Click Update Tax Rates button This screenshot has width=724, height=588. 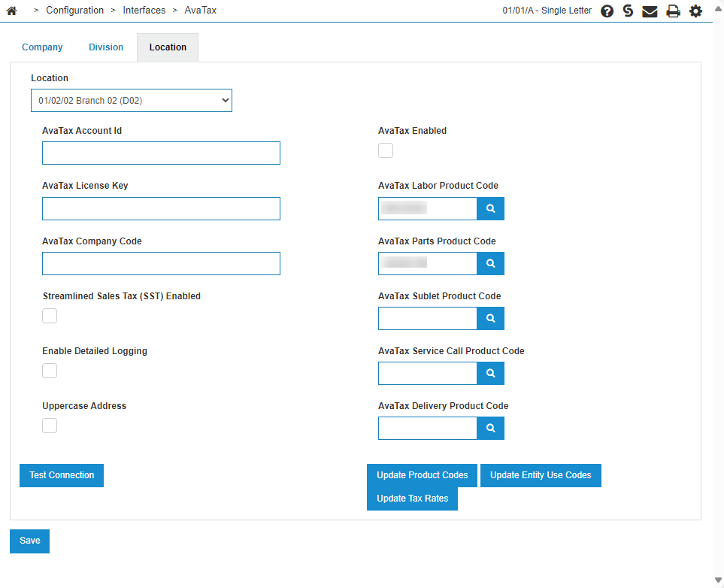[412, 499]
